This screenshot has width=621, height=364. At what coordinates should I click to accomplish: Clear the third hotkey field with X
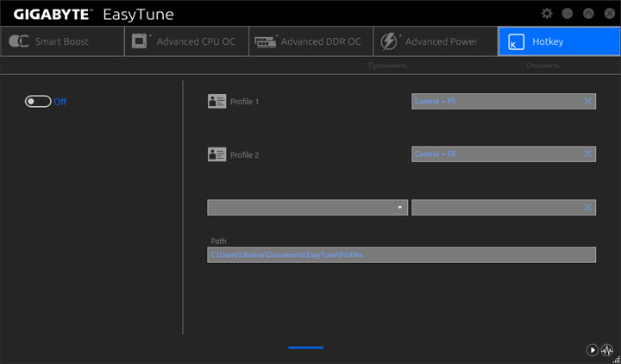pyautogui.click(x=588, y=207)
